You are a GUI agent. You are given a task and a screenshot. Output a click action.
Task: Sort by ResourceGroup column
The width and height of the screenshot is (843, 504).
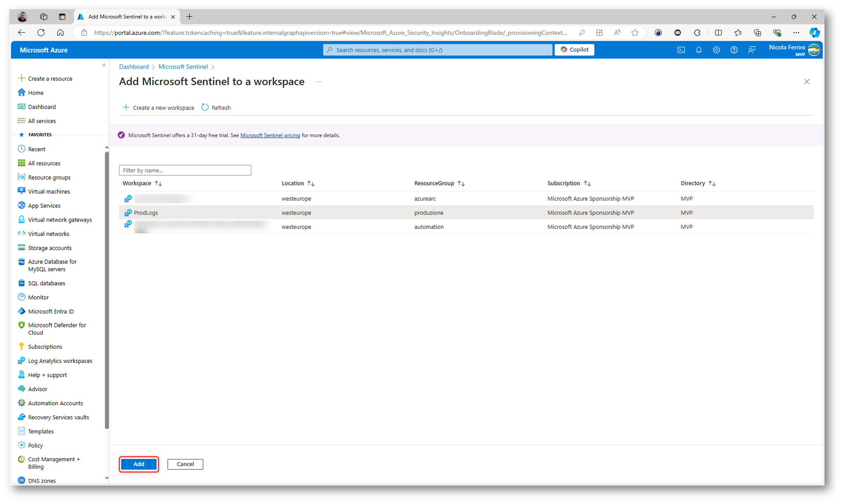(439, 183)
